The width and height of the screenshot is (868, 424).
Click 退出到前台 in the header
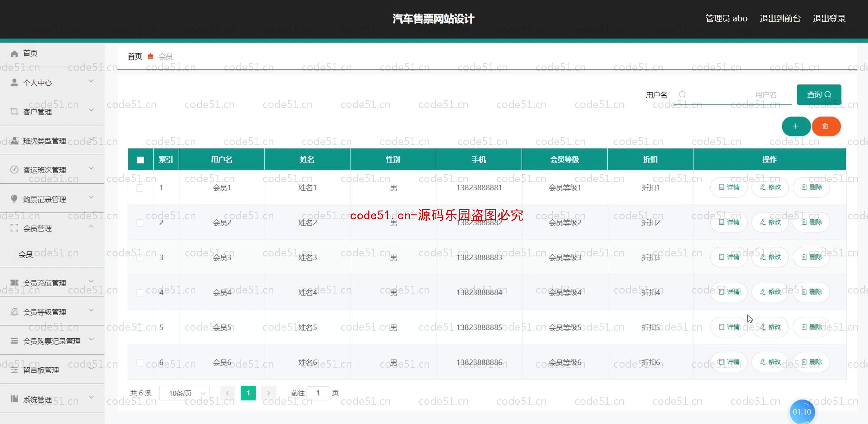point(780,19)
